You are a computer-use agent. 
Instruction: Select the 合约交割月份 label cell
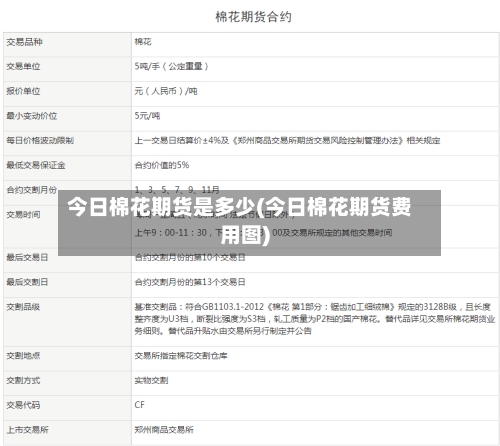[67, 193]
